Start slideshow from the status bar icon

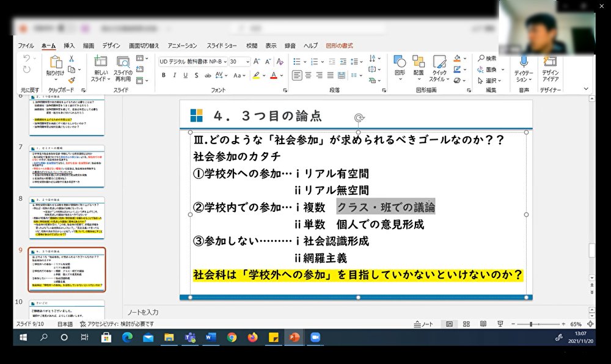500,324
